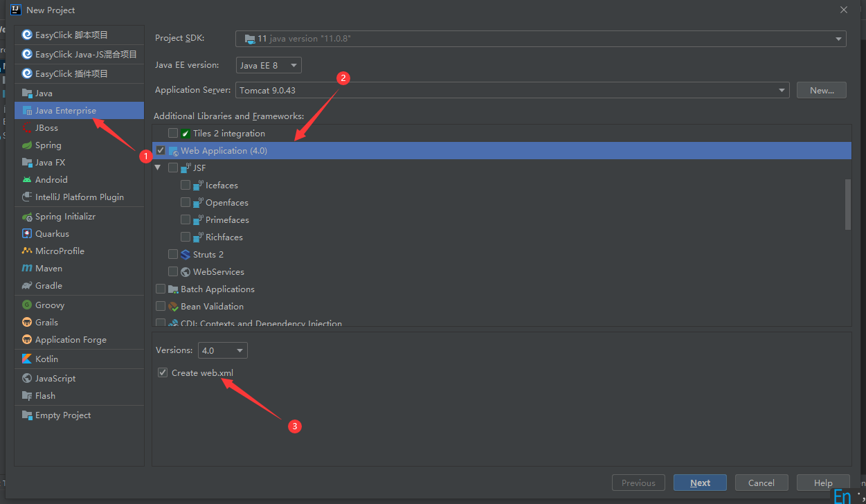This screenshot has height=504, width=866.
Task: Click the Kotlin icon
Action: [x=27, y=359]
